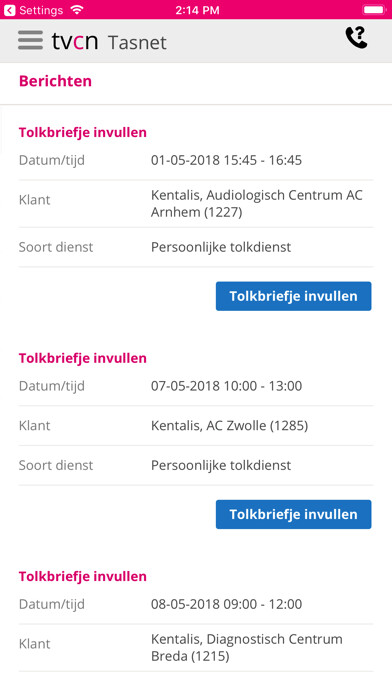Tap date 08-05-2018 09:00 - 12:00

pyautogui.click(x=226, y=604)
